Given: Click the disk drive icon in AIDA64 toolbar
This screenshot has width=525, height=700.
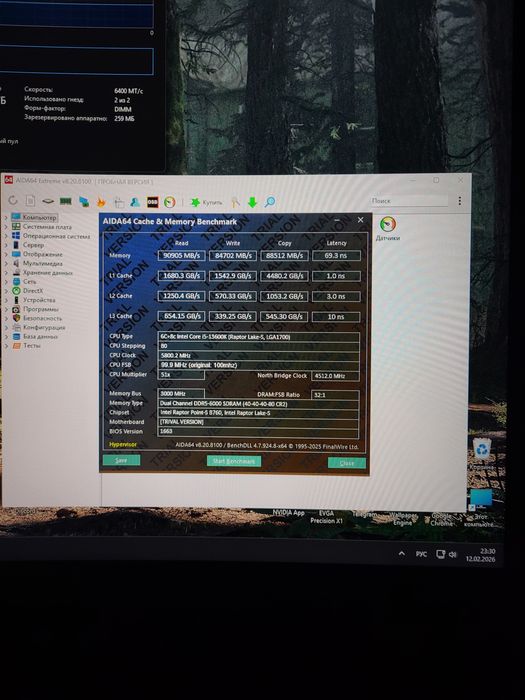Looking at the screenshot, I should (x=48, y=201).
